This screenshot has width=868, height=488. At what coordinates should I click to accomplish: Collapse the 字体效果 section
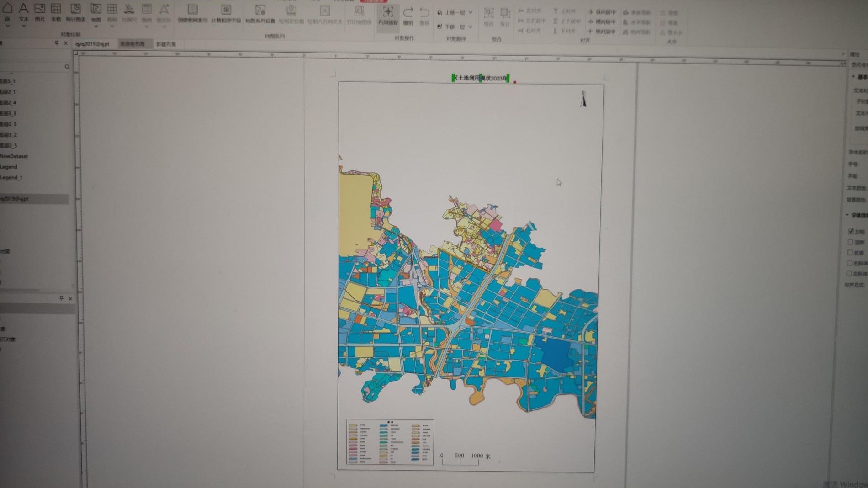(847, 215)
